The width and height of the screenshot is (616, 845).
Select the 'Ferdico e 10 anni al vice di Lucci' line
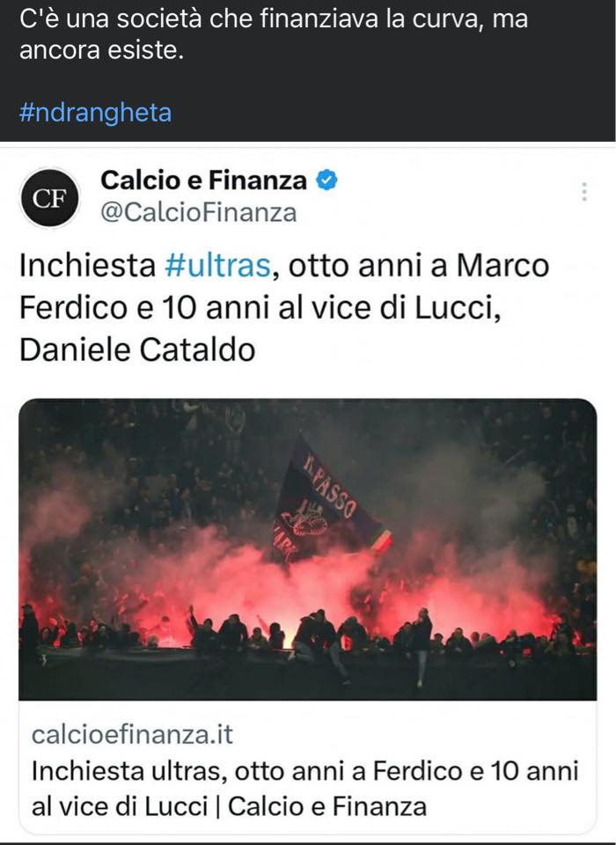[260, 308]
